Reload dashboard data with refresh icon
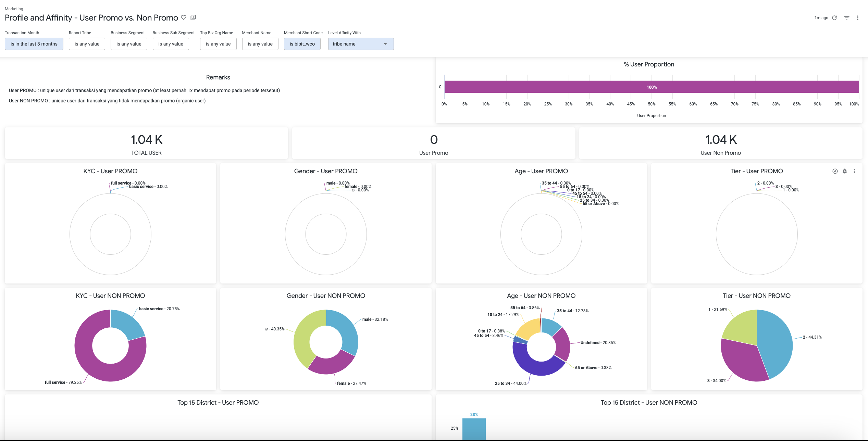Viewport: 868px width, 441px height. coord(834,18)
